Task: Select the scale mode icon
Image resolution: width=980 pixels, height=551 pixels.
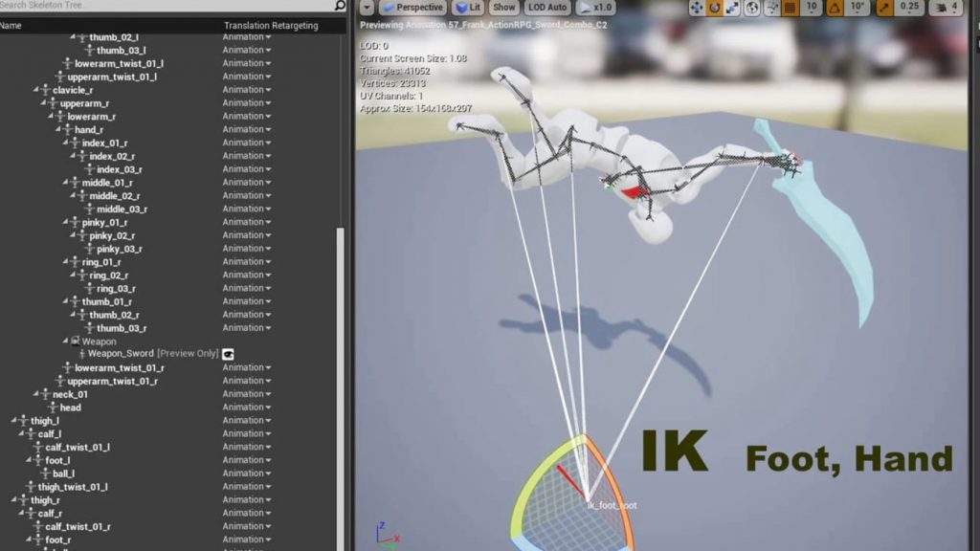Action: pyautogui.click(x=732, y=8)
